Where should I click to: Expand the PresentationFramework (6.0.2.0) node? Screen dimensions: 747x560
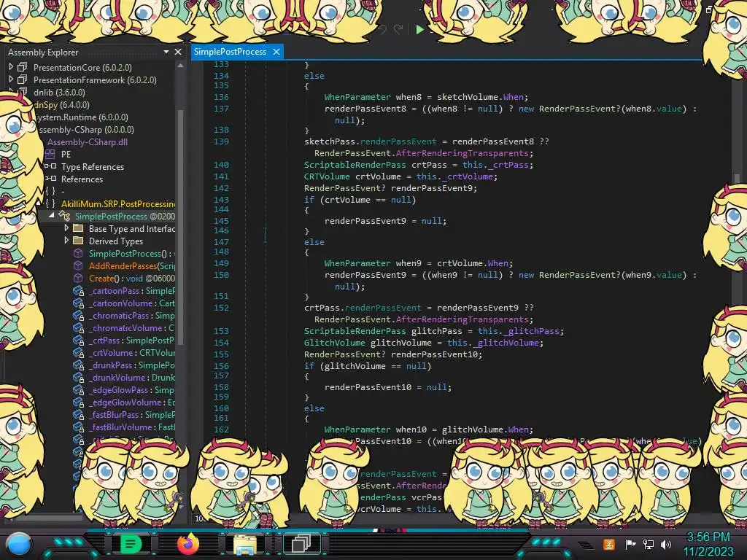coord(11,79)
